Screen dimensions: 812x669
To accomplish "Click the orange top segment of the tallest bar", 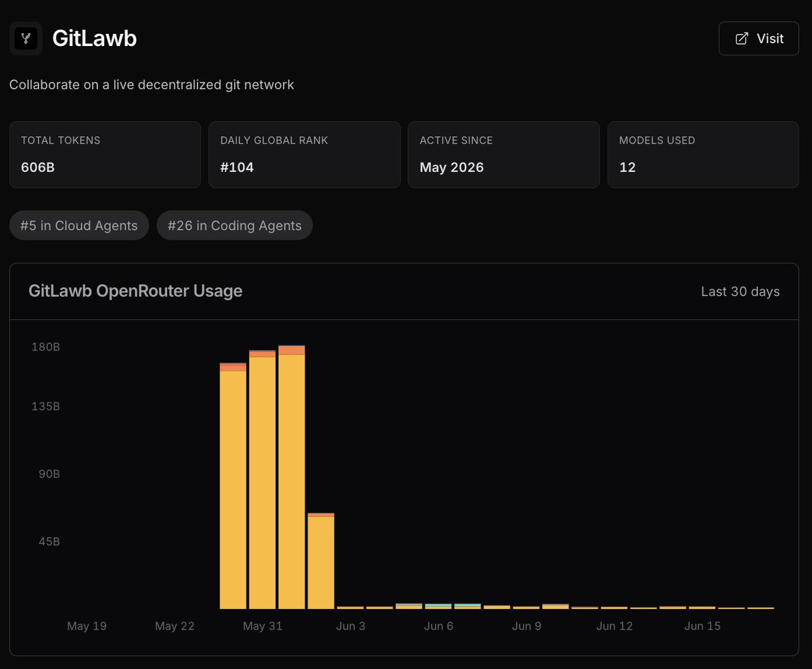I will tap(292, 350).
